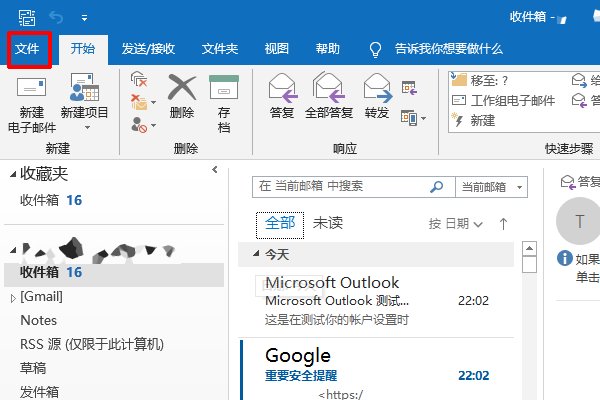This screenshot has width=600, height=400.
Task: Open the Microsoft Outlook test message
Action: click(376, 301)
